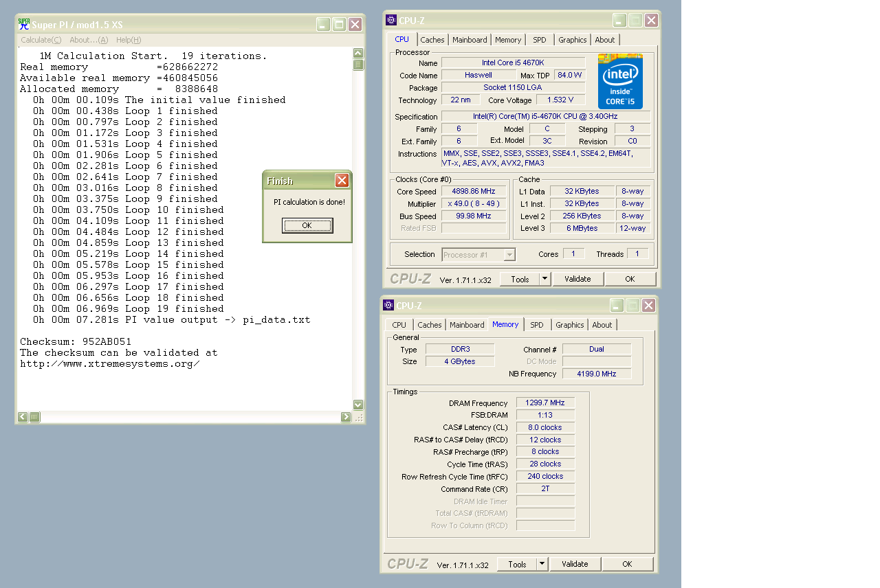Switch to Mainboard tab in top CPU-Z window
The width and height of the screenshot is (880, 588).
click(470, 40)
